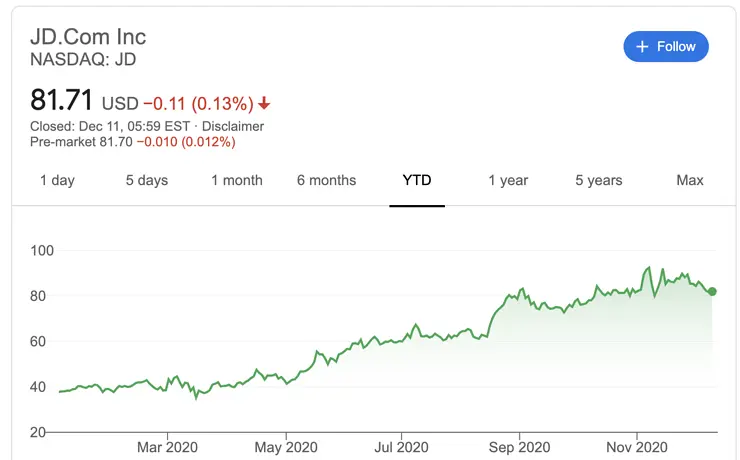Click the red down arrow icon
Screen dimensions: 740x460
264,103
